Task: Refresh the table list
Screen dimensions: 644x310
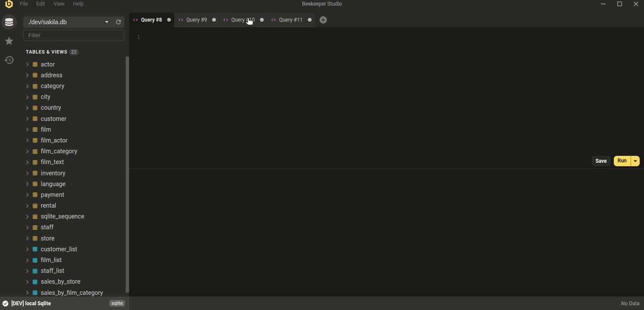Action: coord(118,22)
